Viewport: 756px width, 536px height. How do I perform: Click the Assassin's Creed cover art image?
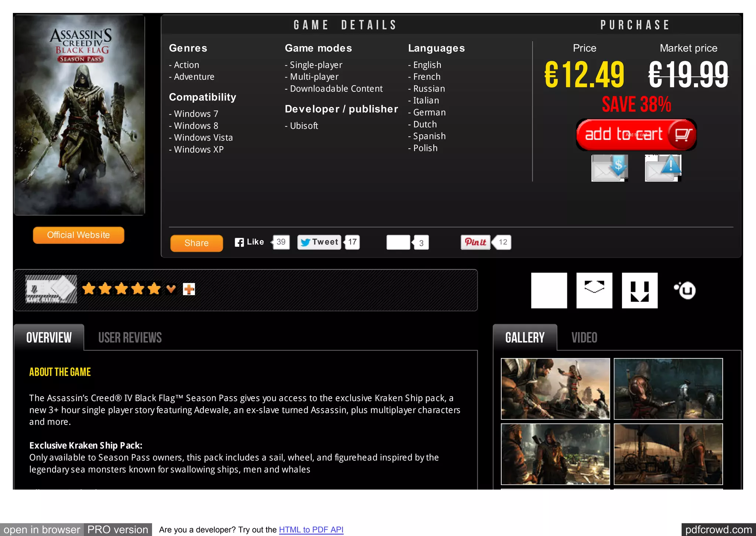click(79, 115)
